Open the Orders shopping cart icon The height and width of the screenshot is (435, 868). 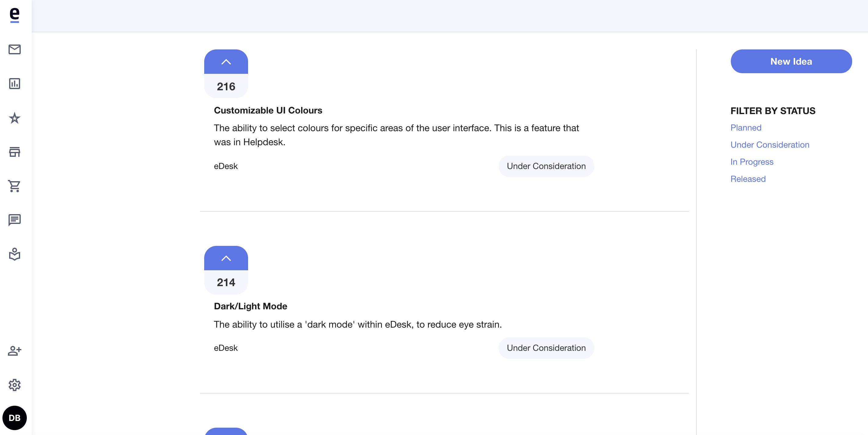[15, 186]
